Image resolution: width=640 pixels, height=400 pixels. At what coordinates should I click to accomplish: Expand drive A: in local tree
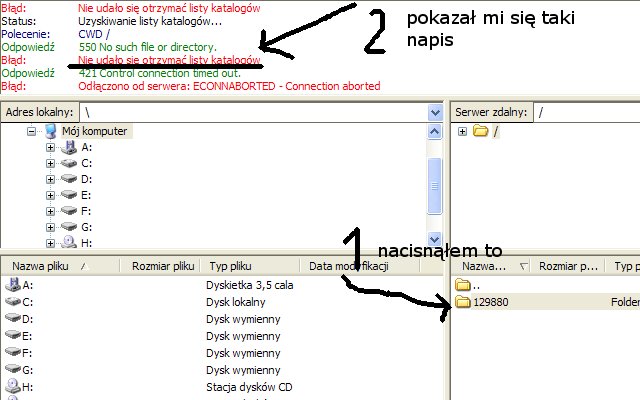point(50,147)
